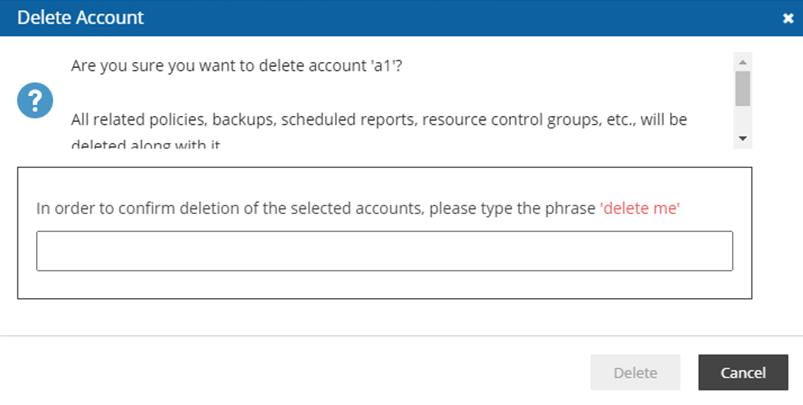This screenshot has width=803, height=405.
Task: Focus the 'delete me' confirmation text field
Action: click(x=384, y=251)
